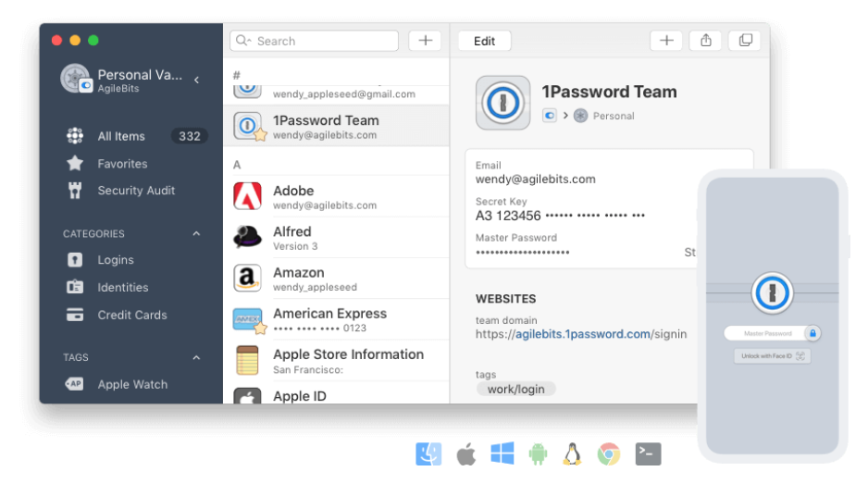Select American Express item in list
The width and height of the screenshot is (868, 484).
[x=337, y=319]
